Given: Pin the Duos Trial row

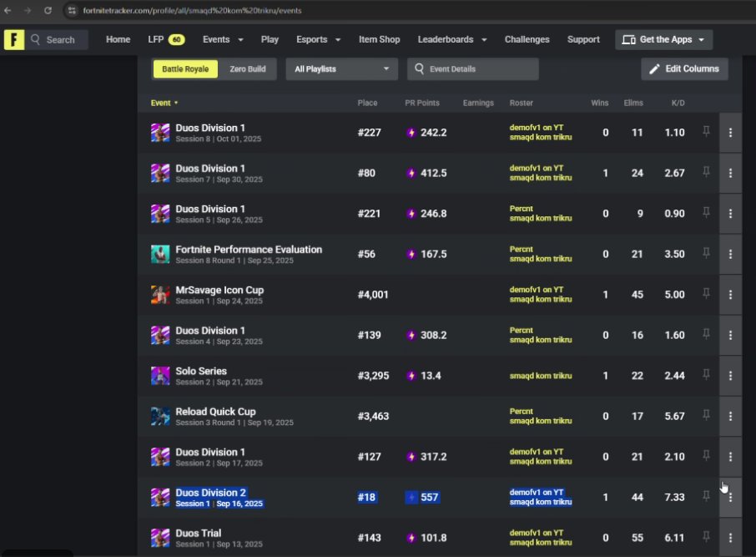Looking at the screenshot, I should click(x=706, y=537).
